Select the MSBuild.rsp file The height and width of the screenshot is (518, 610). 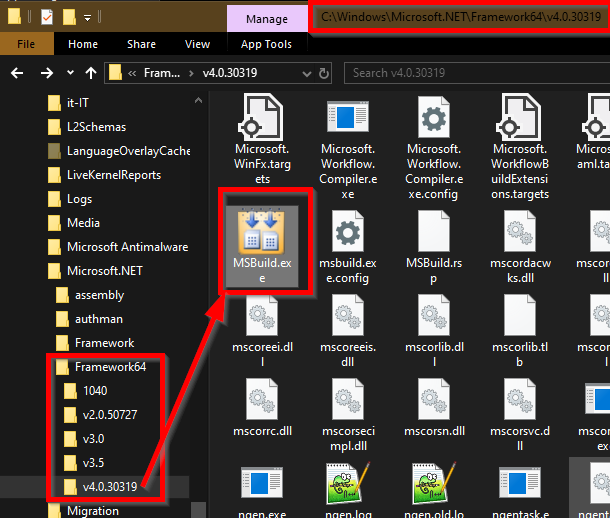[x=434, y=247]
